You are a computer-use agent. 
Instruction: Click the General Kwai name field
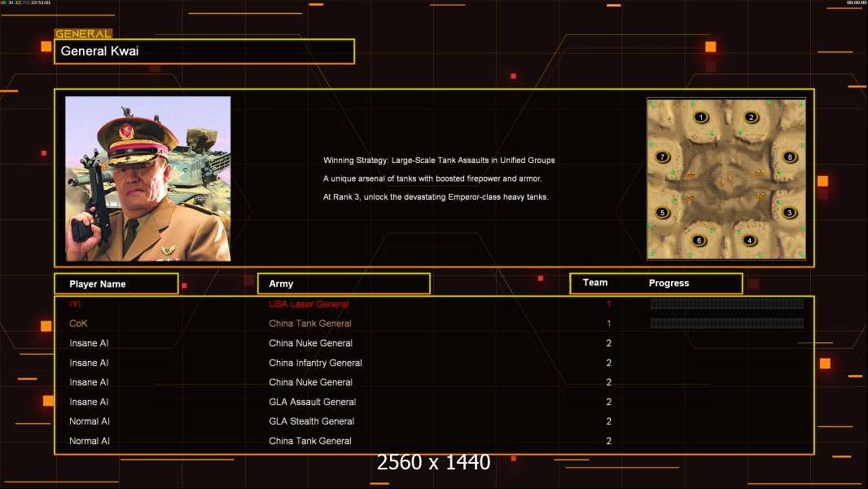204,51
